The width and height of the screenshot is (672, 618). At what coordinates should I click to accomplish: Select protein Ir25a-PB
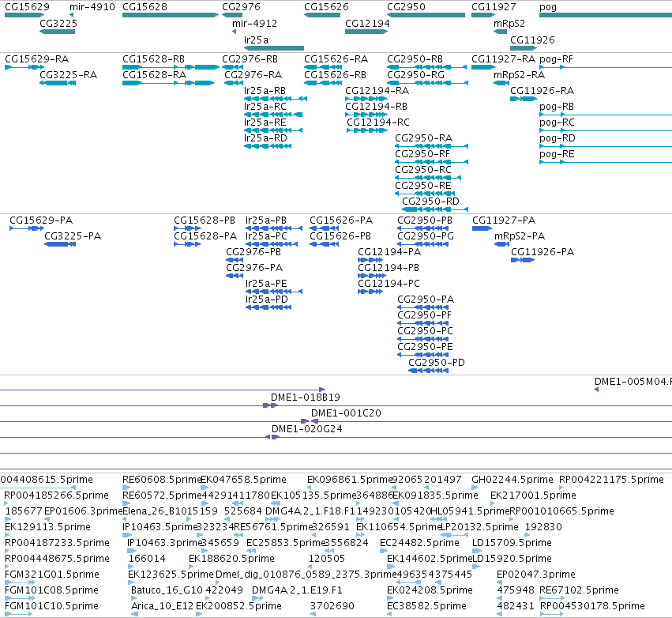pyautogui.click(x=274, y=228)
